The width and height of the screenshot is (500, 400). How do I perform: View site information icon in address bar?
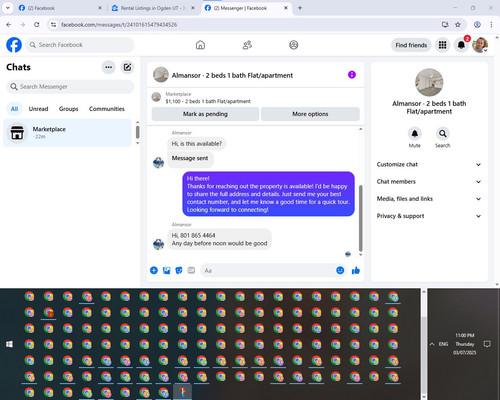pyautogui.click(x=53, y=25)
